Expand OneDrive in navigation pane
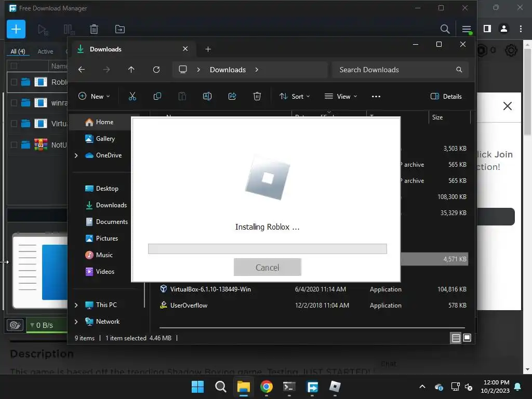Image resolution: width=532 pixels, height=399 pixels. (76, 155)
